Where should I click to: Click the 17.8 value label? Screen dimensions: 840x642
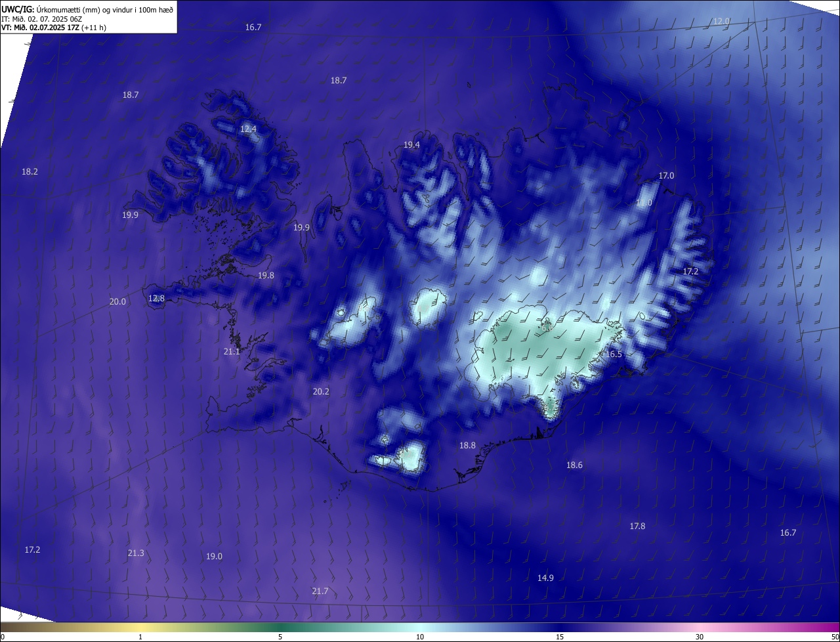(637, 526)
